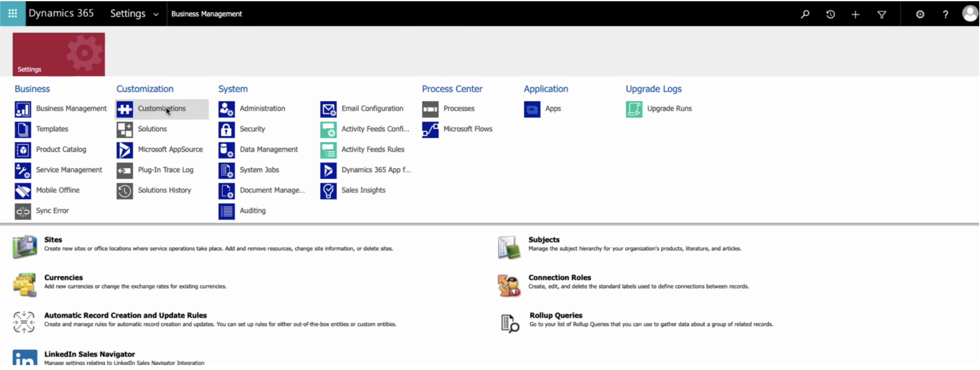Open Solutions menu item
The image size is (980, 370).
tap(152, 129)
